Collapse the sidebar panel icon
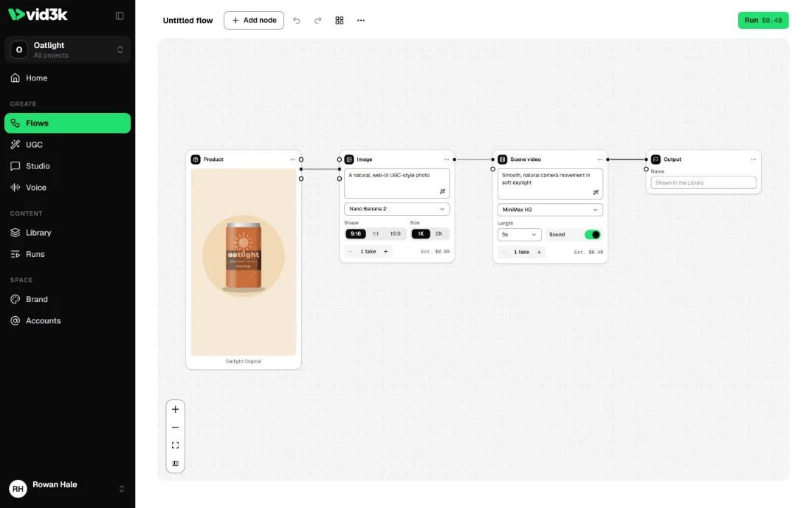 click(x=120, y=16)
